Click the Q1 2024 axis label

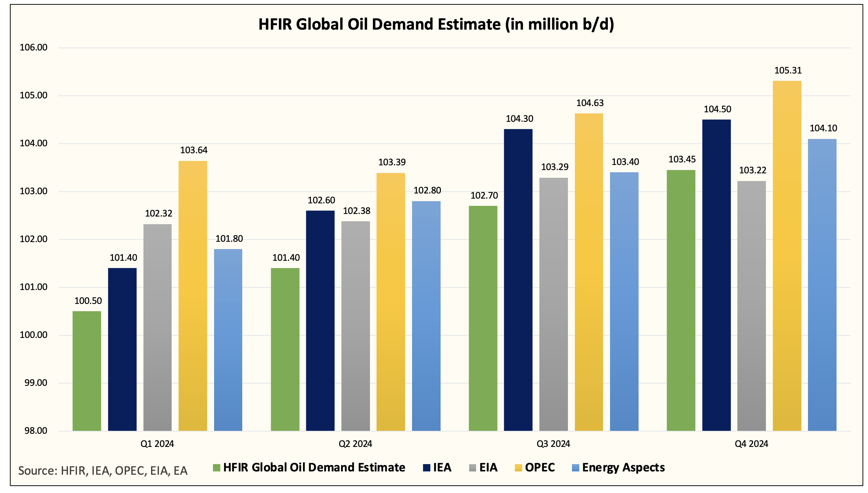pos(157,444)
